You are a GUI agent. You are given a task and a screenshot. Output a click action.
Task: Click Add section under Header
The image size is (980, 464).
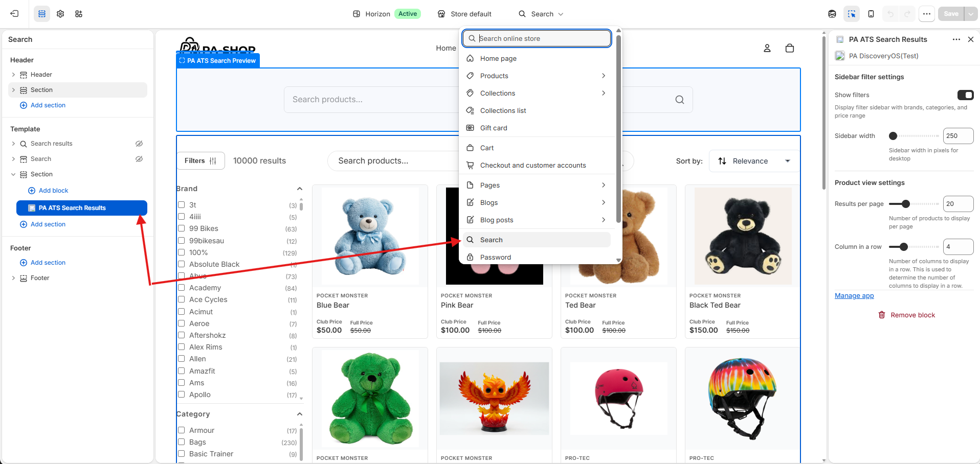pos(42,105)
